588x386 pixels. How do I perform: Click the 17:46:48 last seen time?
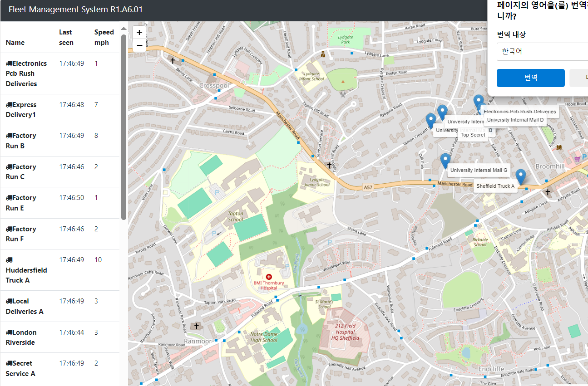[x=71, y=105]
